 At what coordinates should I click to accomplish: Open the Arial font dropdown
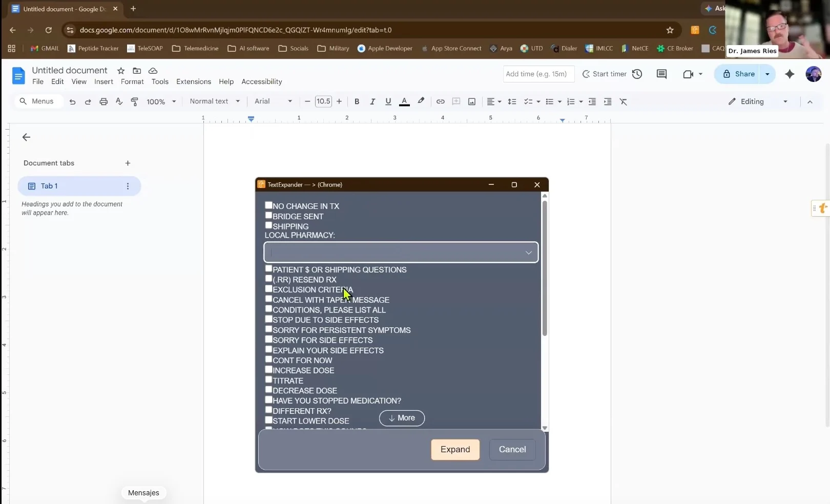click(x=274, y=101)
